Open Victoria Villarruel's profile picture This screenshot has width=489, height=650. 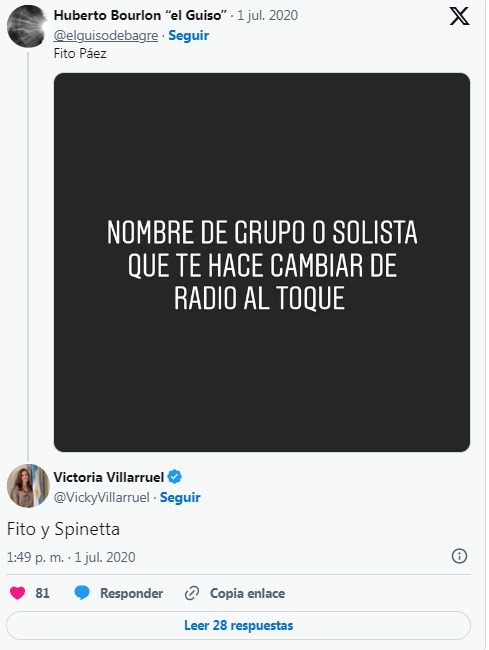tap(28, 485)
